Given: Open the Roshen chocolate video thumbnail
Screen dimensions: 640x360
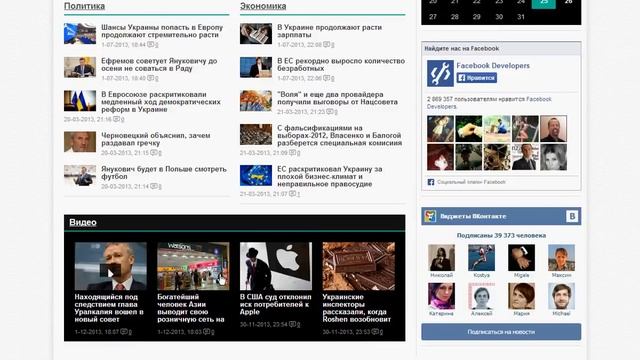Looking at the screenshot, I should click(x=358, y=266).
